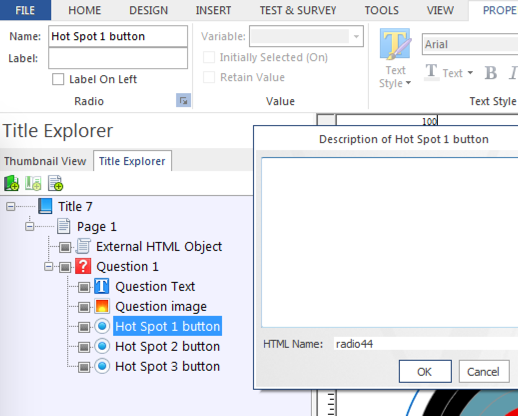
Task: Open the Variable dropdown
Action: pos(356,36)
